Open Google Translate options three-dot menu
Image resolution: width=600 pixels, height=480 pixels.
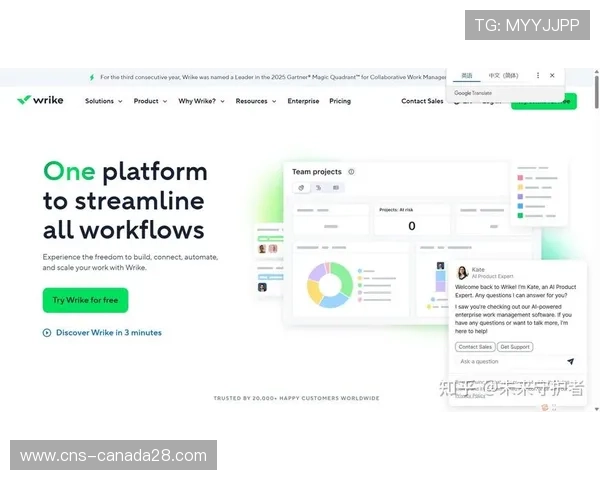point(538,75)
